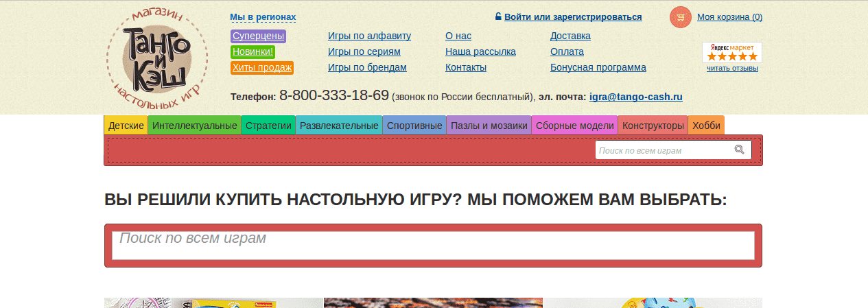Focus the large Поиск по всем играм field
Screen dimensions: 868x308
coord(433,246)
